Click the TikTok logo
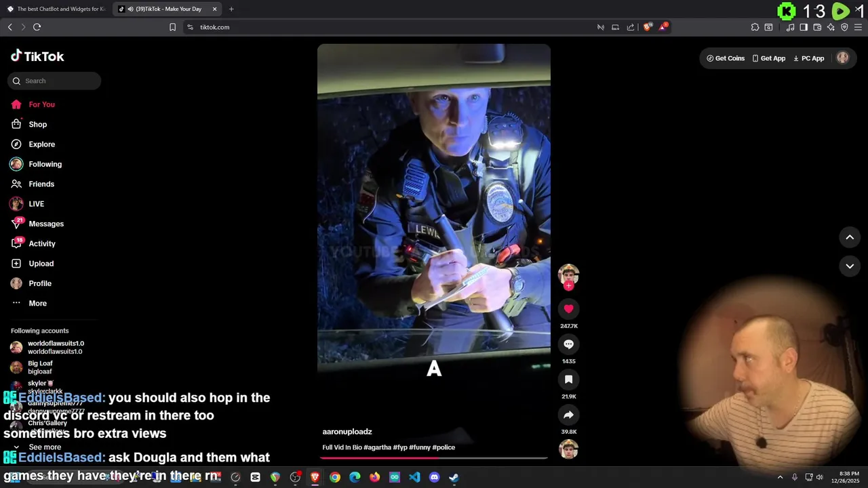This screenshot has width=868, height=488. [x=37, y=56]
